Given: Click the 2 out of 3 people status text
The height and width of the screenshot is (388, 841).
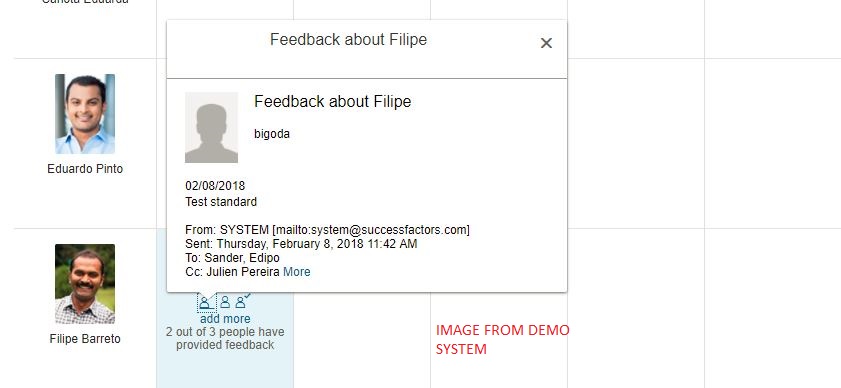Looking at the screenshot, I should coord(225,339).
